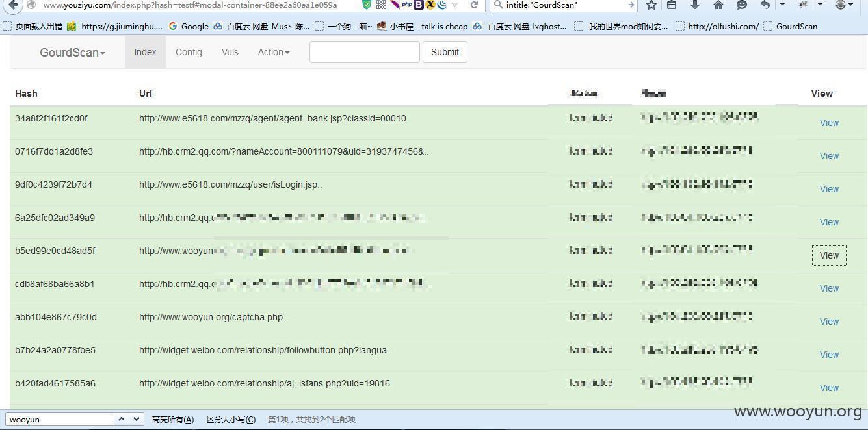Open the Vuls tab
The height and width of the screenshot is (430, 868).
click(x=230, y=52)
